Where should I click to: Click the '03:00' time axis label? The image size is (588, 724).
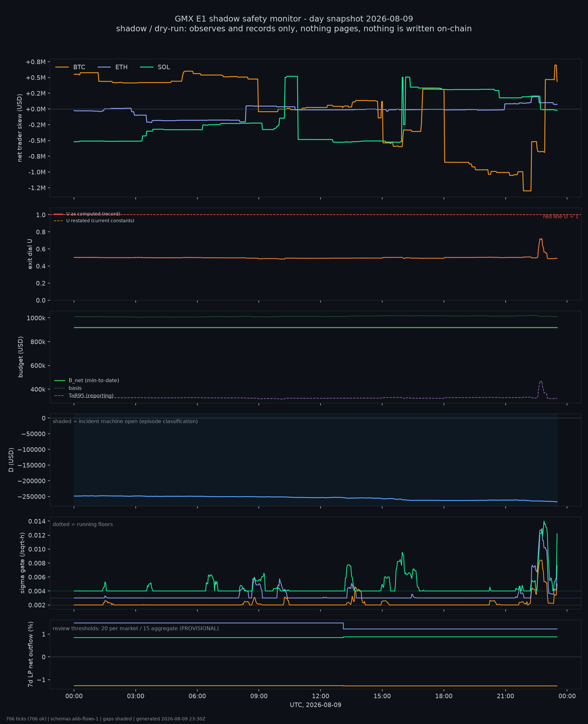(135, 696)
